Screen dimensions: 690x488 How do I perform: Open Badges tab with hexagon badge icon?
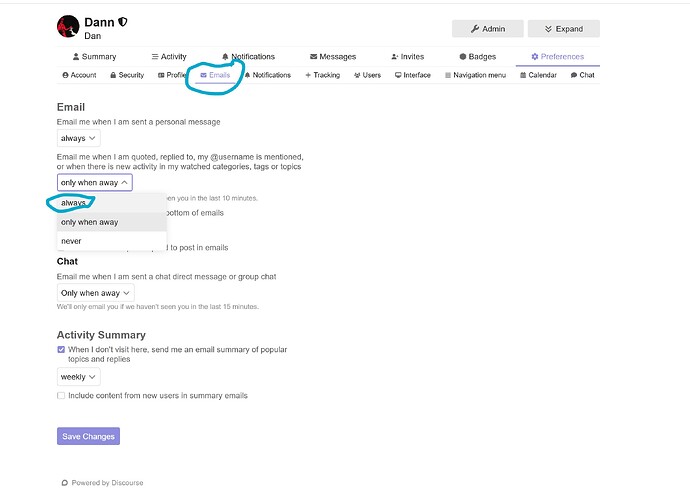click(477, 56)
